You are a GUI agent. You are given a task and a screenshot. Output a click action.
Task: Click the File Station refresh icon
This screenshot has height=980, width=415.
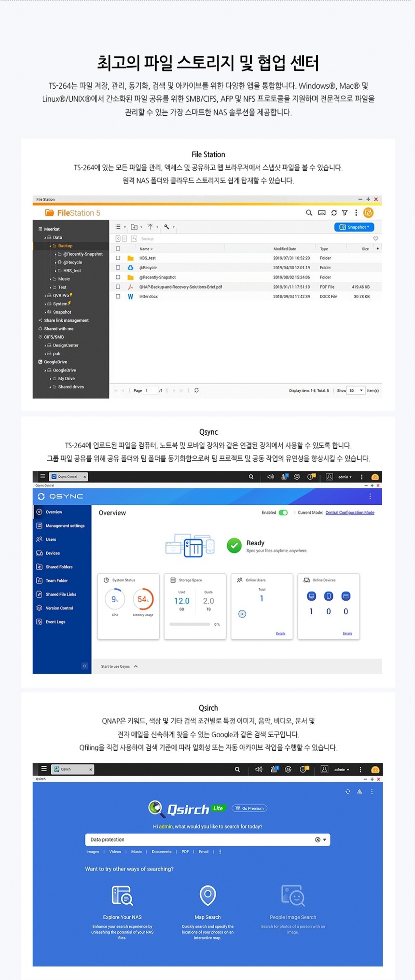(333, 213)
